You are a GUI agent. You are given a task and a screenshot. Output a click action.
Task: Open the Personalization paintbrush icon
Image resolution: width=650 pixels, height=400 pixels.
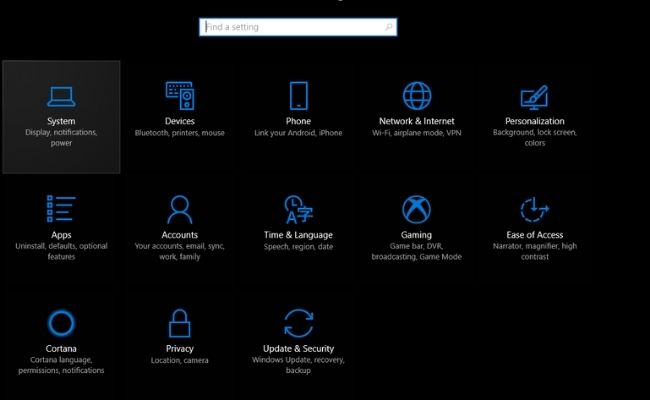point(534,97)
